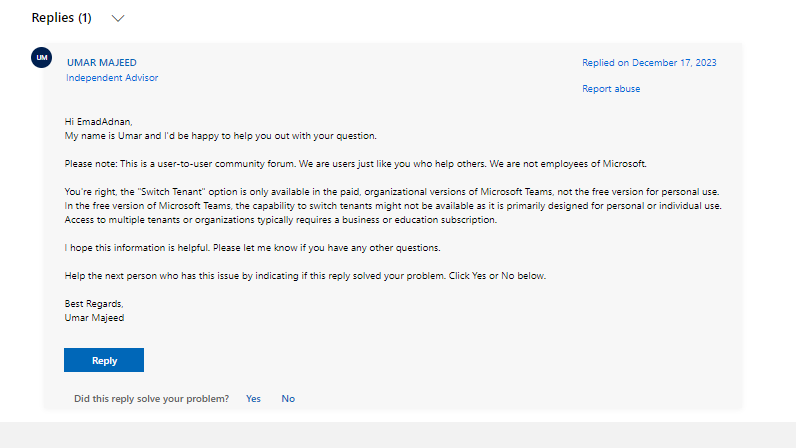Report abuse on this reply
This screenshot has height=448, width=796.
(x=611, y=89)
